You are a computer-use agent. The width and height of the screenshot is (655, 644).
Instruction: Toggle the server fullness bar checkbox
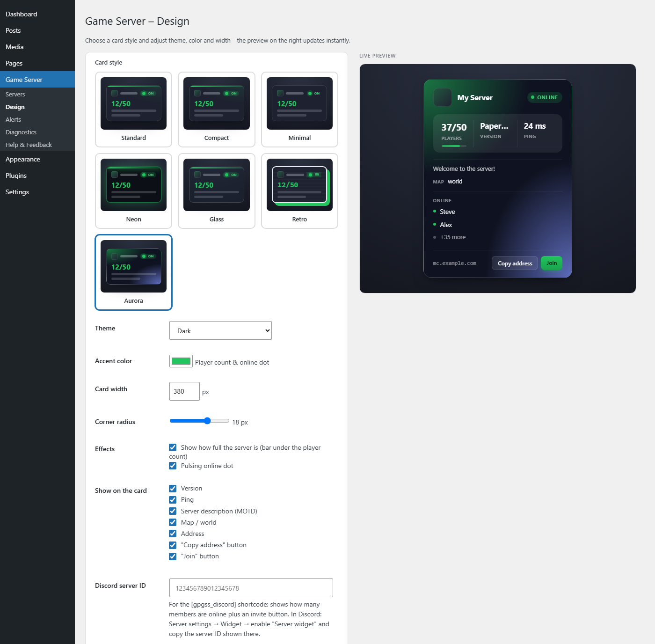click(x=173, y=447)
